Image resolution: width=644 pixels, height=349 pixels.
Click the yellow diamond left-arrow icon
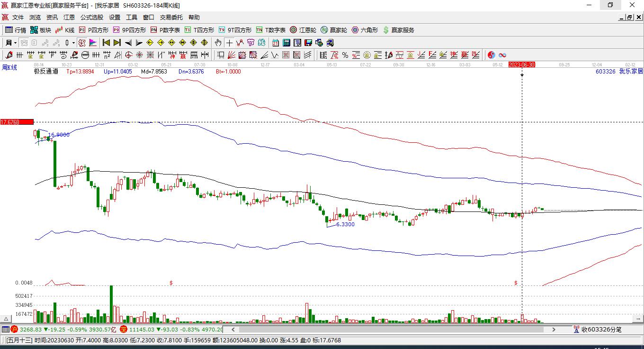pyautogui.click(x=150, y=43)
